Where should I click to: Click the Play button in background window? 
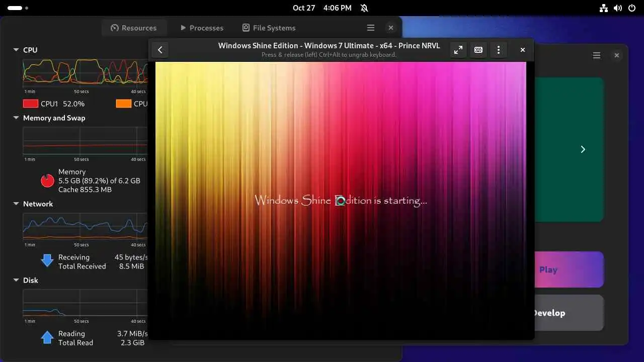(x=569, y=269)
